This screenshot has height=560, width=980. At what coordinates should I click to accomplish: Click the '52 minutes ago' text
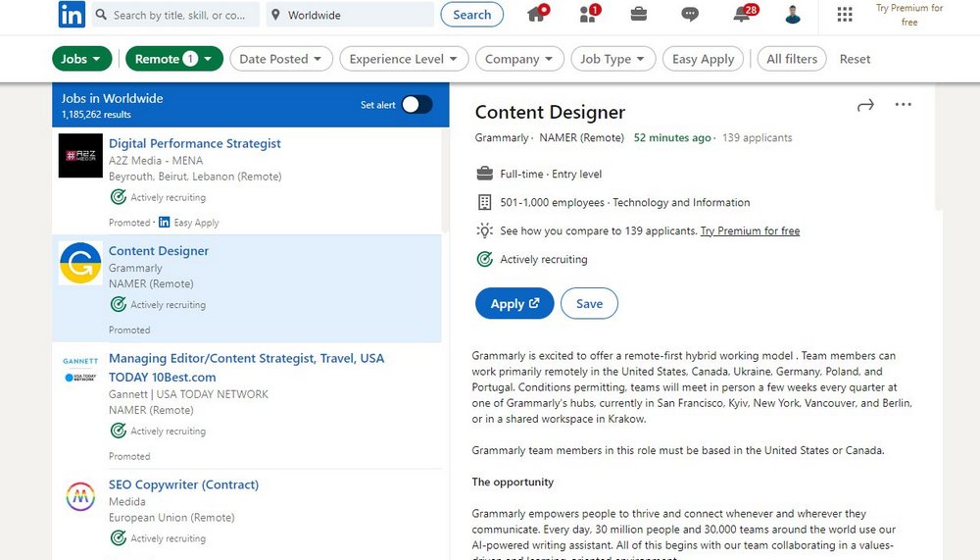672,137
